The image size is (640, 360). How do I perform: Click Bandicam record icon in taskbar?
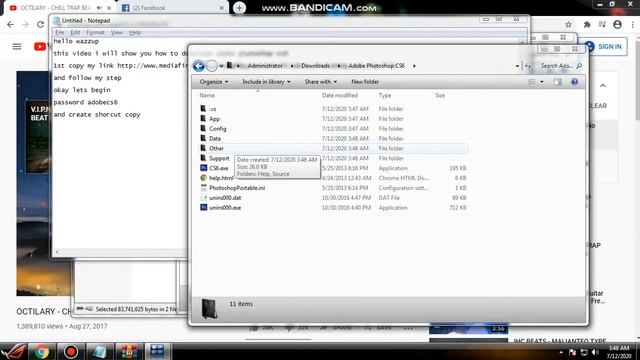click(71, 351)
